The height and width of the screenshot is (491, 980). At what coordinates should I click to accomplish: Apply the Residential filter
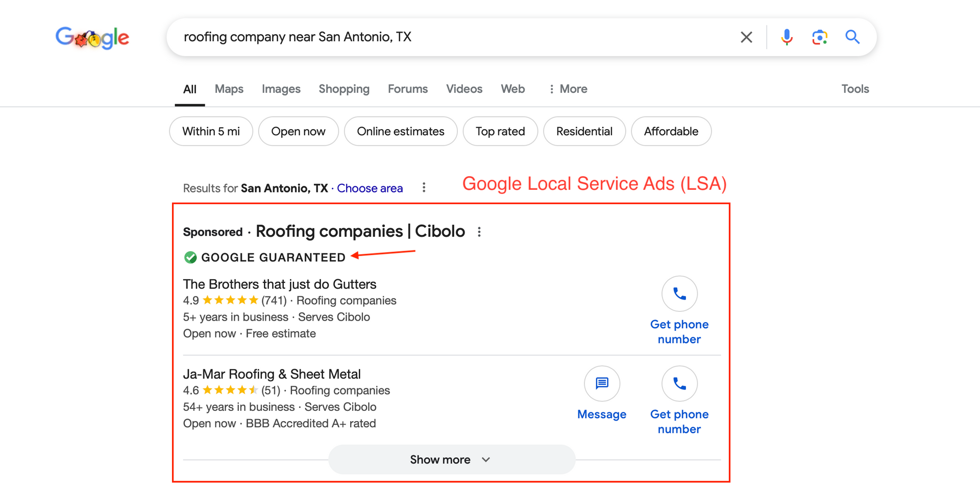(584, 131)
